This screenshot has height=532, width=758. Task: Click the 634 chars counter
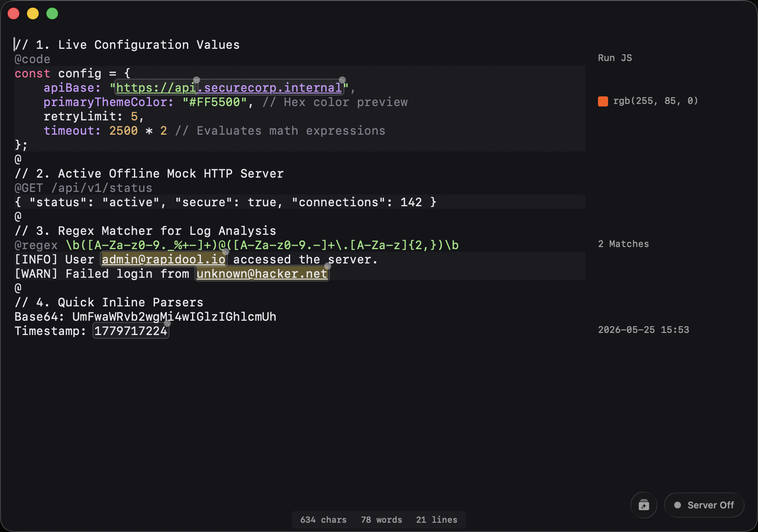323,520
